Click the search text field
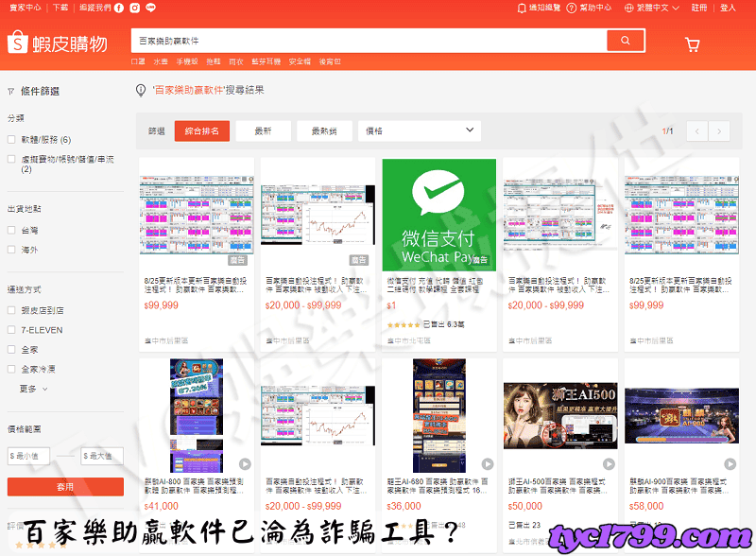The height and width of the screenshot is (556, 756). [x=369, y=41]
